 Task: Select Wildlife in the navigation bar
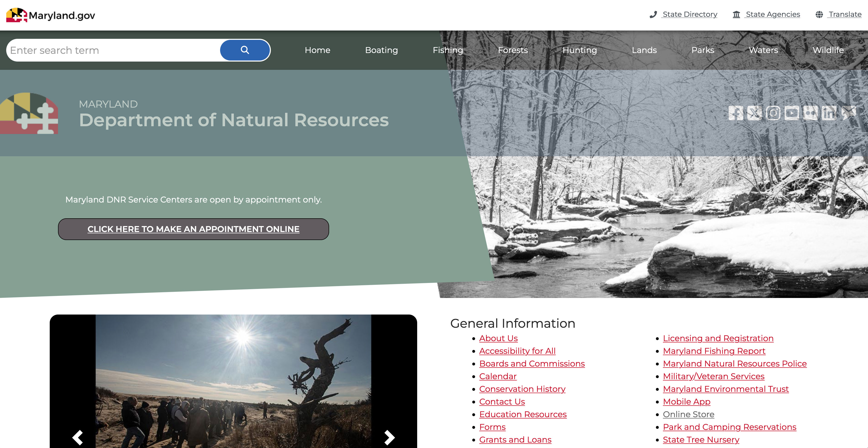click(828, 50)
